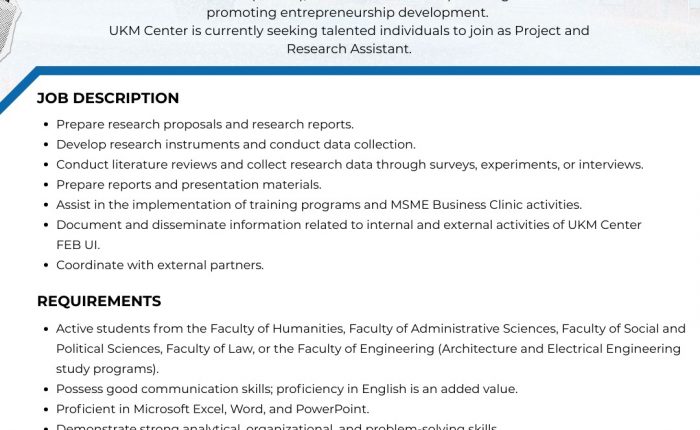Select the 'Possess good communication skills' line

pos(286,388)
